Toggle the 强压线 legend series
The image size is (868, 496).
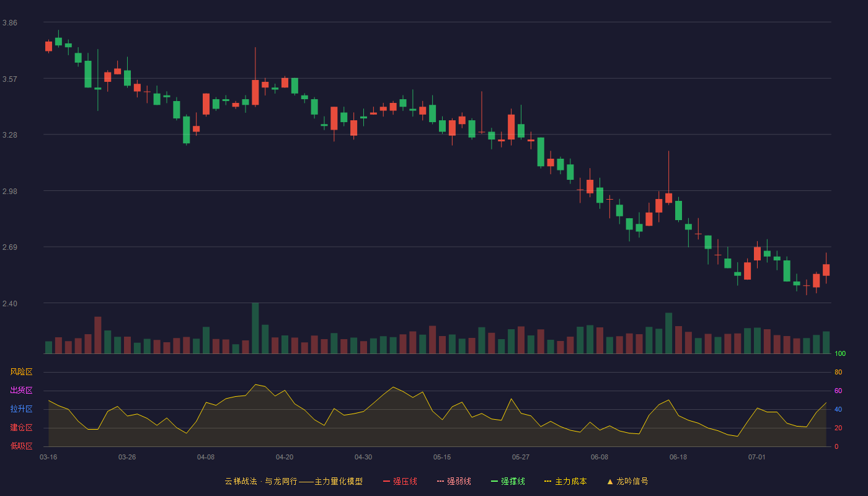click(400, 481)
